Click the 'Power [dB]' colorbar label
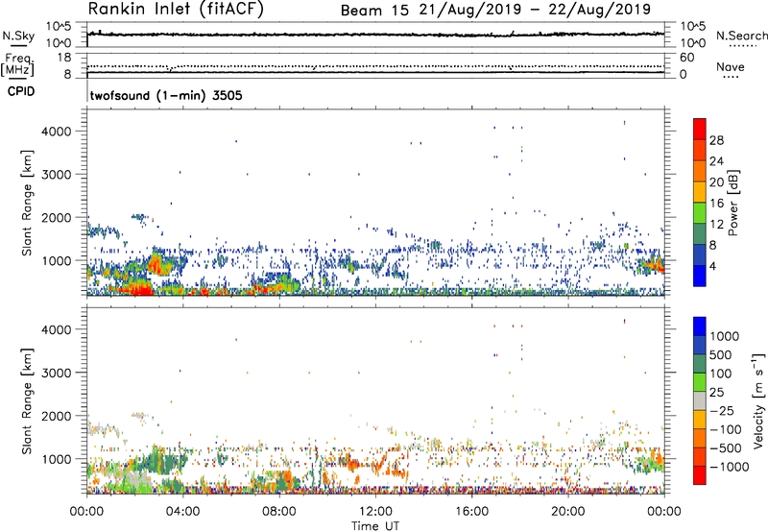This screenshot has width=768, height=532. tap(733, 203)
